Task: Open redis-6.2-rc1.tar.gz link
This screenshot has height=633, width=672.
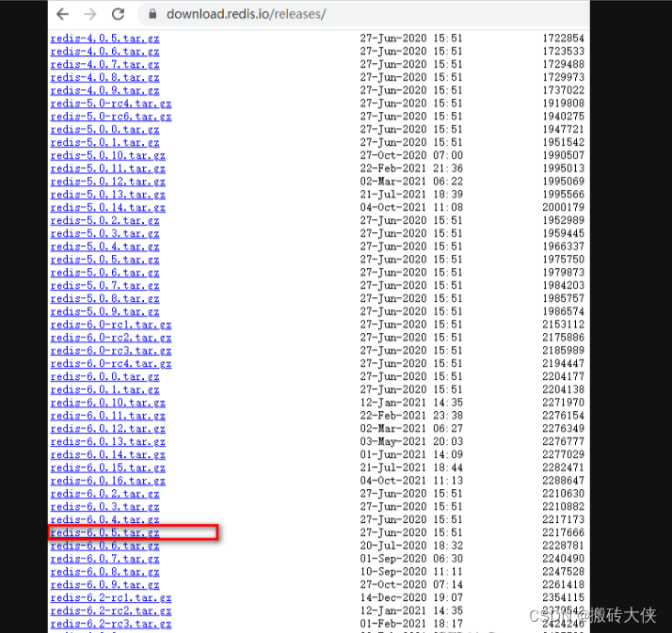Action: pos(111,598)
